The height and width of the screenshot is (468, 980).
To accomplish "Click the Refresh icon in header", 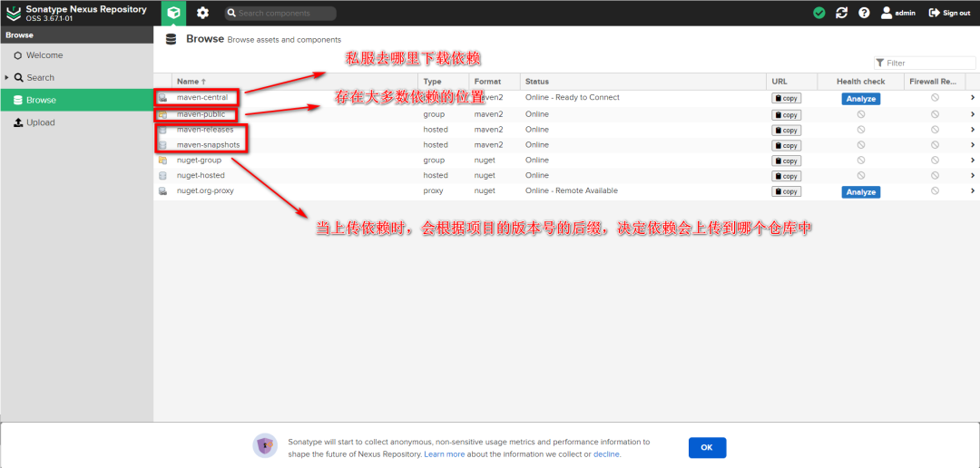I will pos(841,13).
